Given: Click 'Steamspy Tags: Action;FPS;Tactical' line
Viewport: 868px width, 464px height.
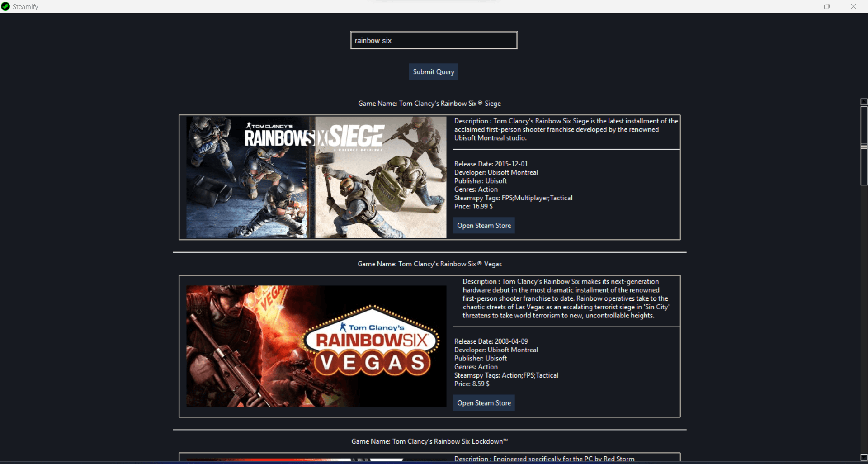Looking at the screenshot, I should point(506,375).
